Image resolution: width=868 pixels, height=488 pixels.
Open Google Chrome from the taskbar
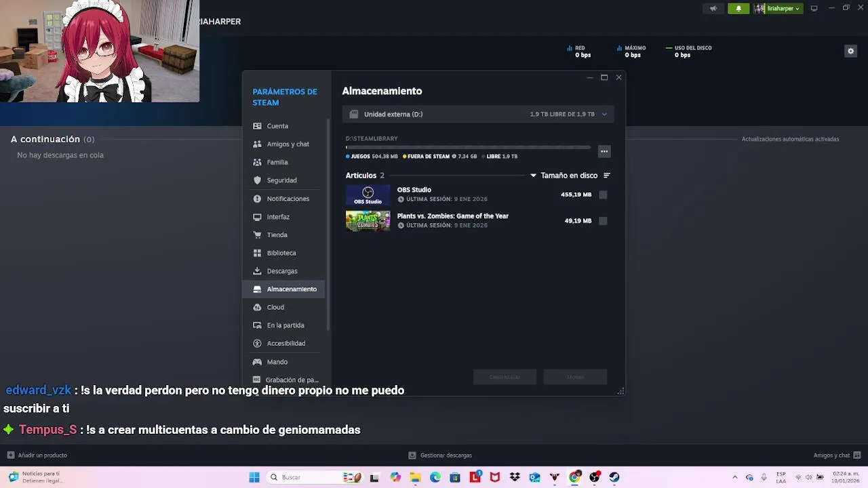[x=574, y=477]
